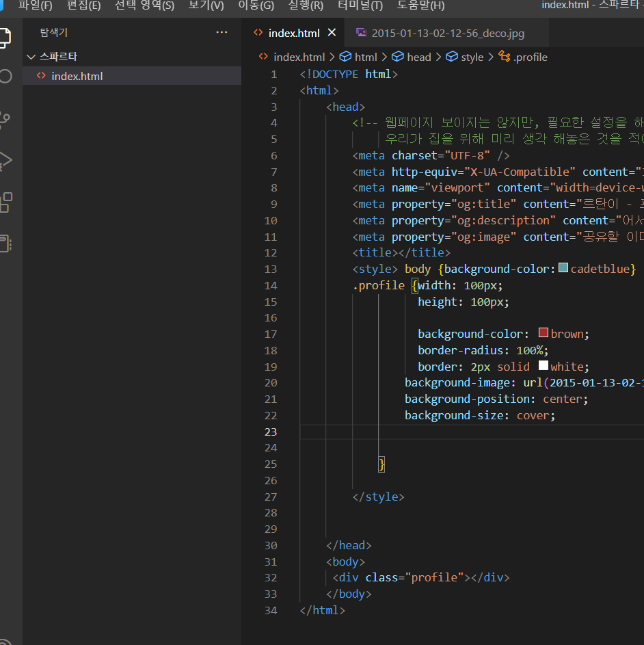Screen dimensions: 644x645
Task: Click the '<!DOCTYPE html>' line
Action: [x=349, y=75]
